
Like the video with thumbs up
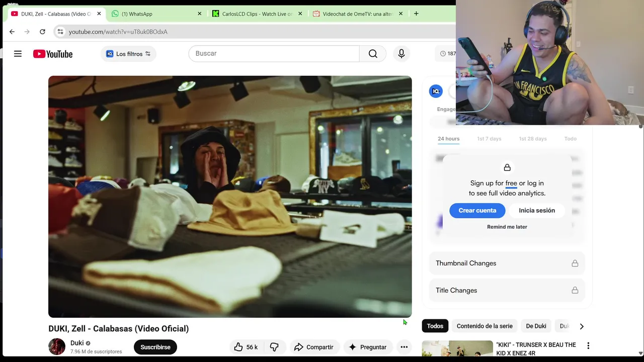(246, 347)
